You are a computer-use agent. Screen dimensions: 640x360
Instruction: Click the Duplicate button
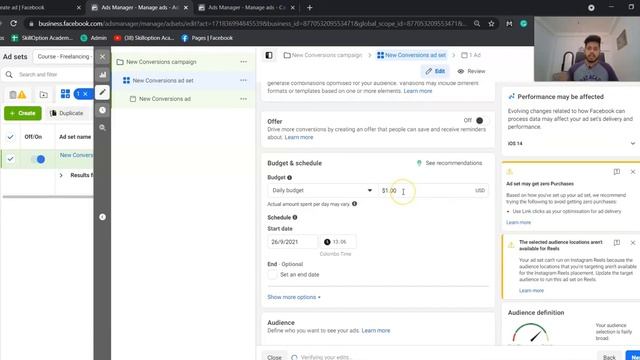click(x=66, y=113)
